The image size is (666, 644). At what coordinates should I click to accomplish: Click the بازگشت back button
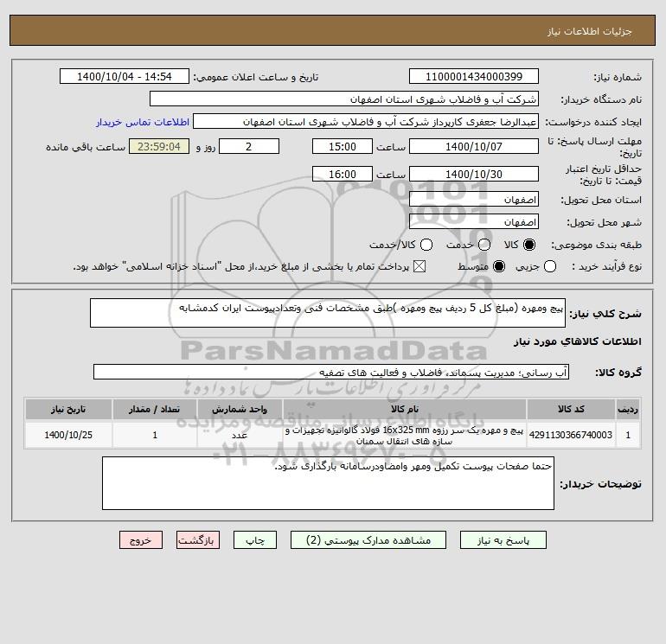(x=198, y=540)
